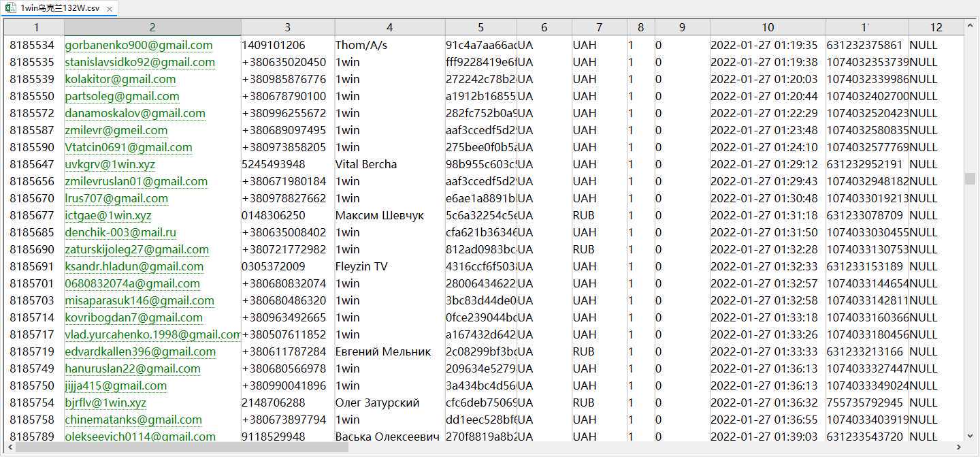This screenshot has height=457, width=980.
Task: Click email zaturskijoleg27@gmail.com
Action: click(137, 249)
